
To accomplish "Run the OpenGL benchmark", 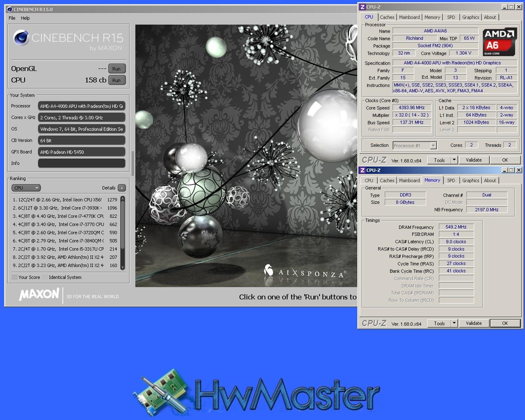I will coord(116,69).
